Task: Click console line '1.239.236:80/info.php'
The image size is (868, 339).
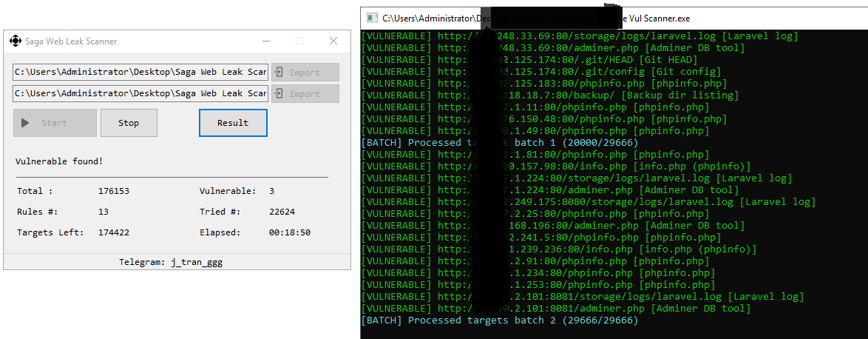Action: click(x=558, y=249)
